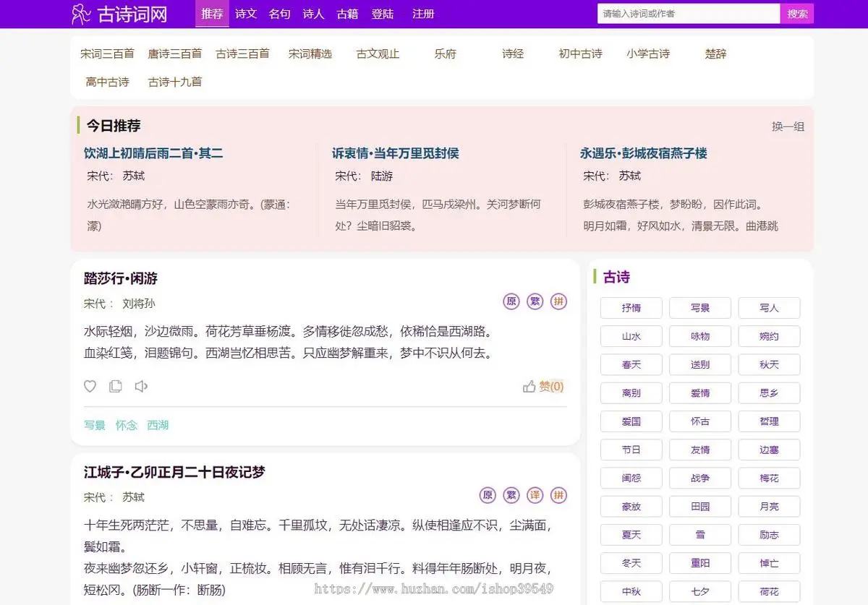Screen dimensions: 868x605
Task: Click the 西湖 tag under 踏莎行·闲游
Action: pyautogui.click(x=158, y=425)
